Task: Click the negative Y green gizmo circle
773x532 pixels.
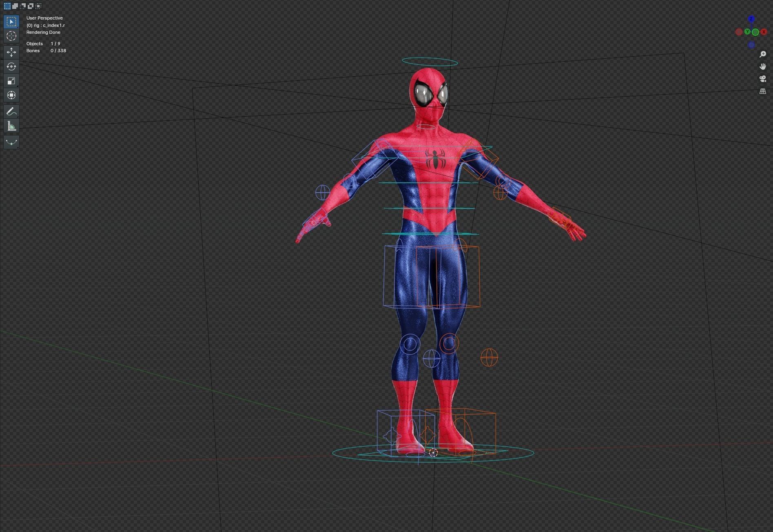Action: point(755,32)
